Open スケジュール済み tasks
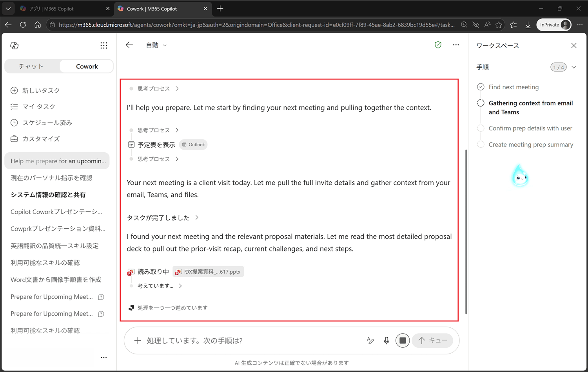588x372 pixels. point(41,123)
